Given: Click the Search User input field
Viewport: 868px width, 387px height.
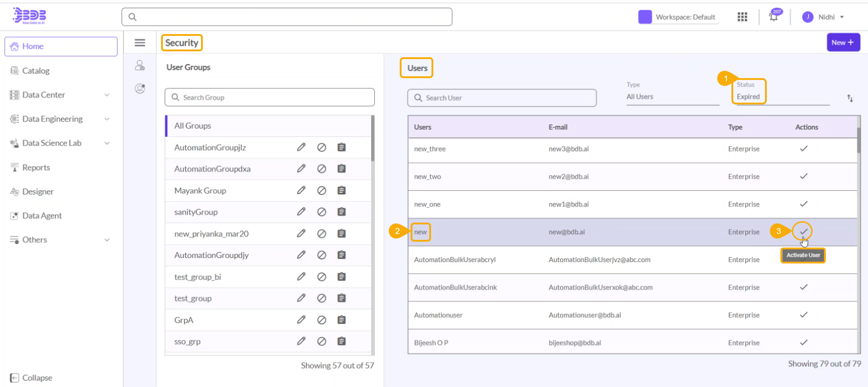Looking at the screenshot, I should (501, 98).
